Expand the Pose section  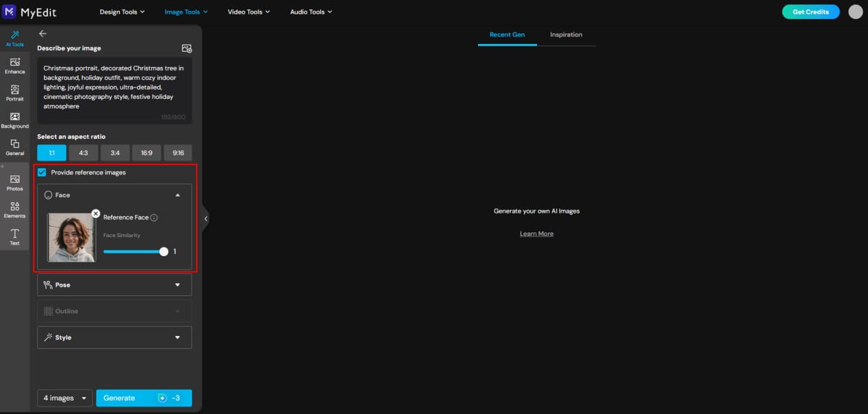tap(178, 285)
